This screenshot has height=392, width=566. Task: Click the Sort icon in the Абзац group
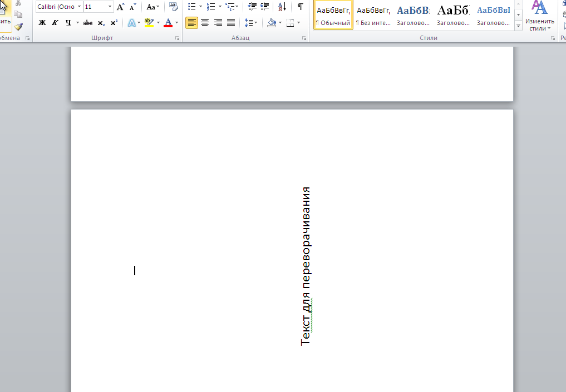(x=282, y=7)
